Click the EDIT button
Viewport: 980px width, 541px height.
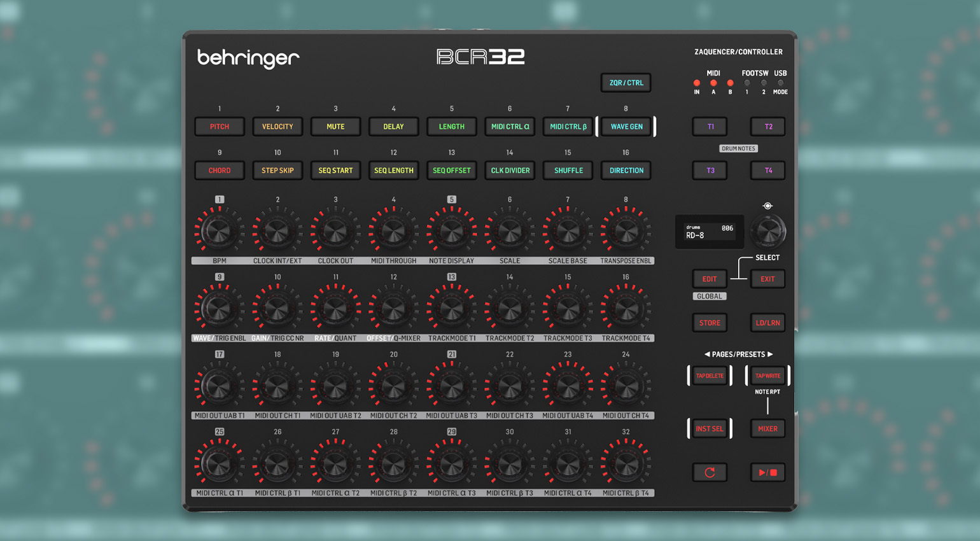click(710, 279)
